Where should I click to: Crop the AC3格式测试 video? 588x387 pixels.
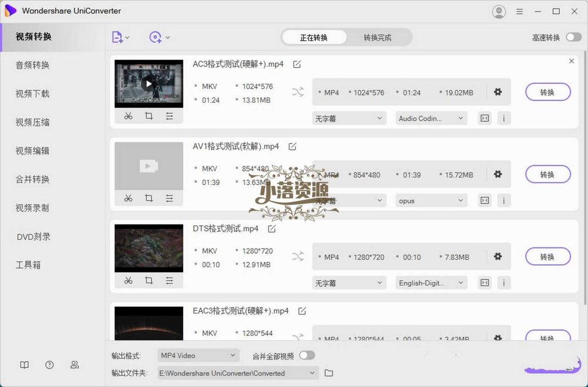[x=149, y=116]
